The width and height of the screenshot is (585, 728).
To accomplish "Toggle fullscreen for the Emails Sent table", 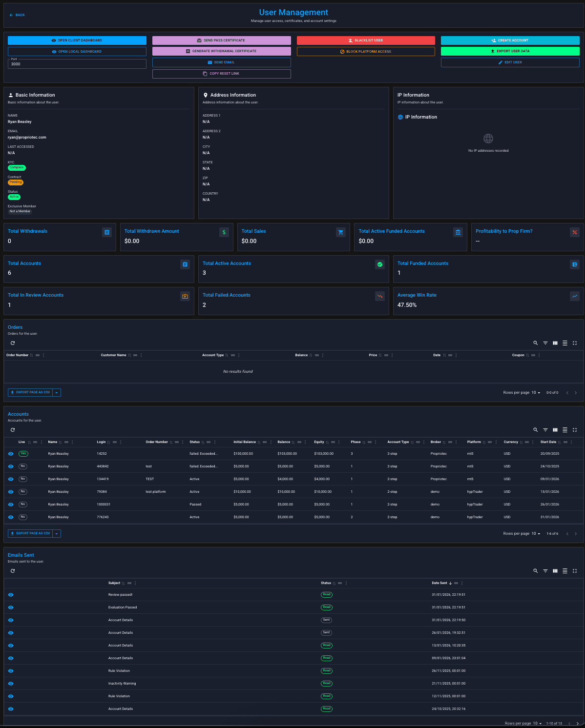I will [x=575, y=571].
